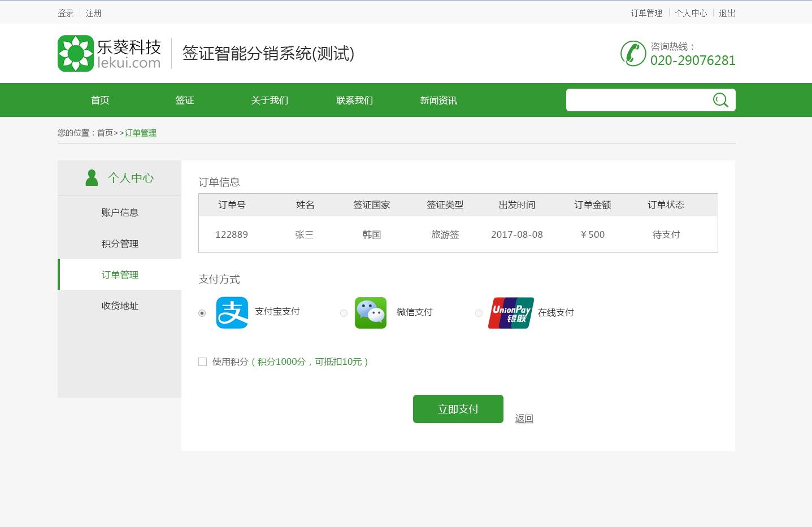Select the Alipay payment icon
Viewport: 812px width, 527px height.
[232, 312]
